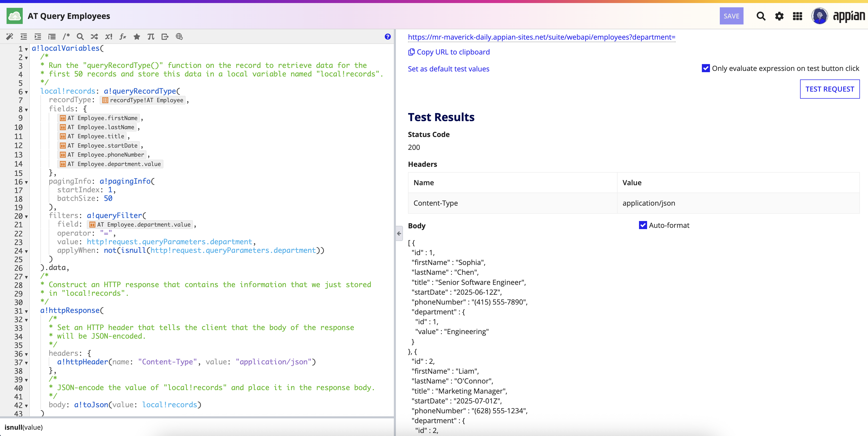This screenshot has height=436, width=868.
Task: Collapse the a!queryFilter fold on line 20
Action: [x=26, y=216]
